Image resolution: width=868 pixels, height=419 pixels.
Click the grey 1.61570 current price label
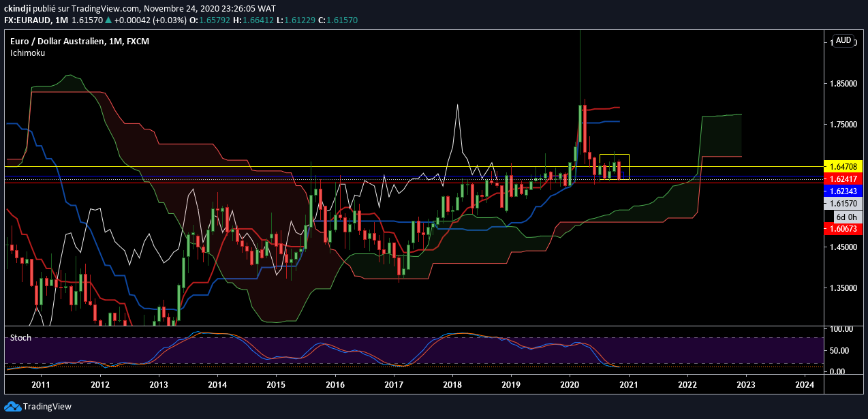coord(843,203)
